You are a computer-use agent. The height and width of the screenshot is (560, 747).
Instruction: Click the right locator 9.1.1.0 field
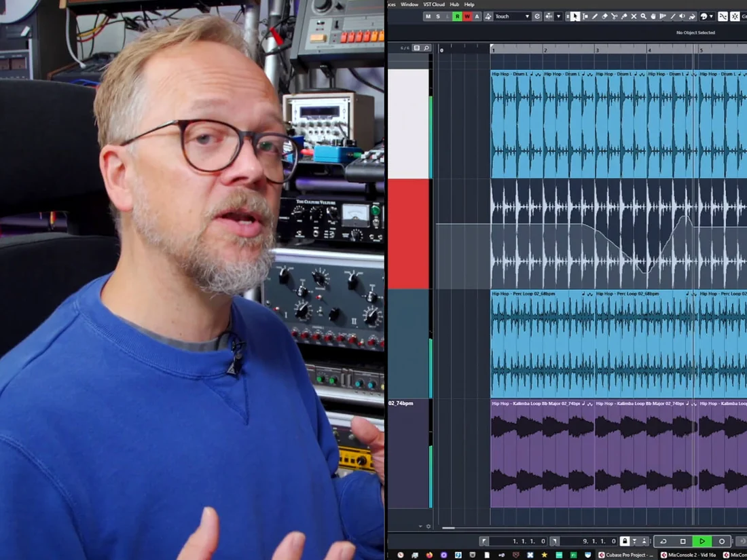pos(589,542)
